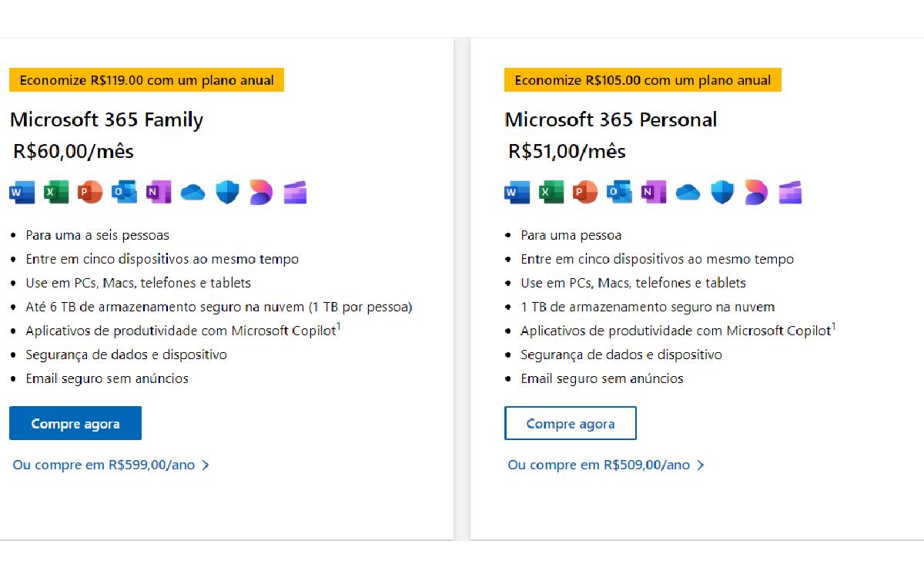Image resolution: width=924 pixels, height=578 pixels.
Task: Click the Excel icon in the Personal plan
Action: [x=551, y=192]
